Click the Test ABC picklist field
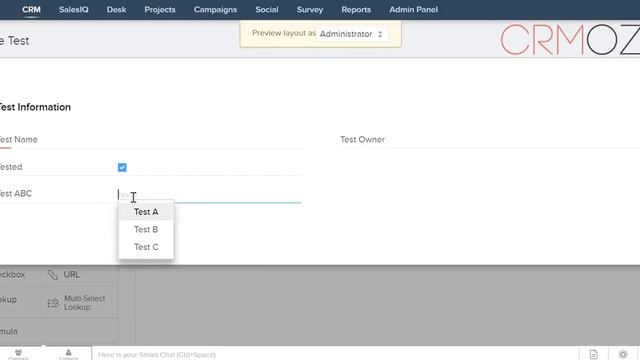 tap(209, 195)
